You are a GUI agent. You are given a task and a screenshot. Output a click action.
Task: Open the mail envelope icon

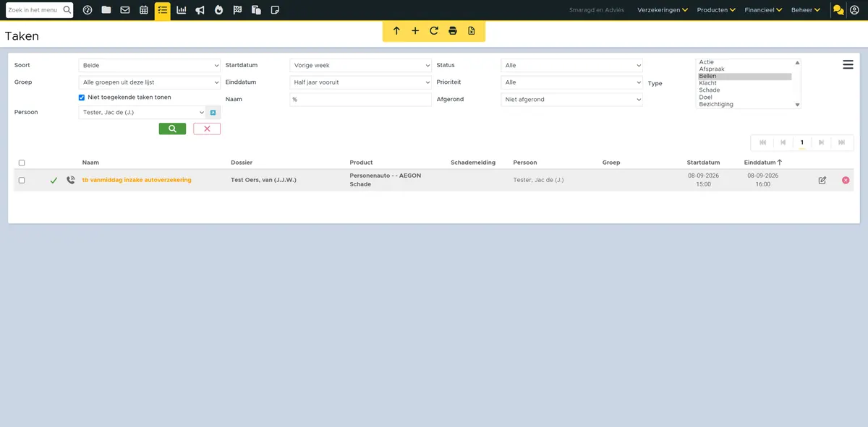(125, 10)
